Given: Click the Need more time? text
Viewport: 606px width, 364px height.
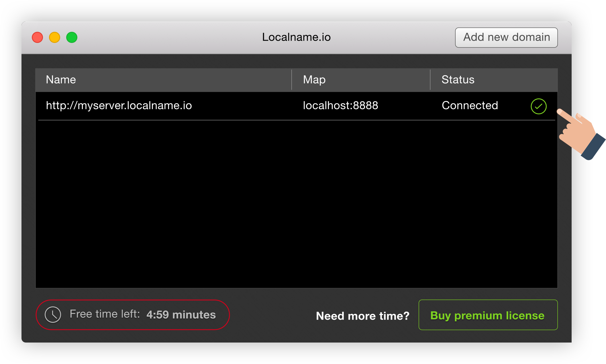Looking at the screenshot, I should [362, 316].
